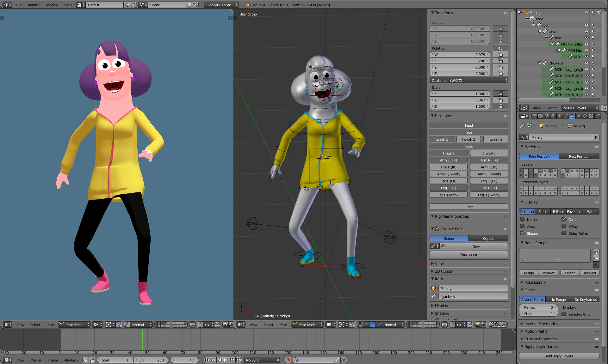
Task: Click the Arm.L (FK) rig layer button
Action: click(x=448, y=160)
